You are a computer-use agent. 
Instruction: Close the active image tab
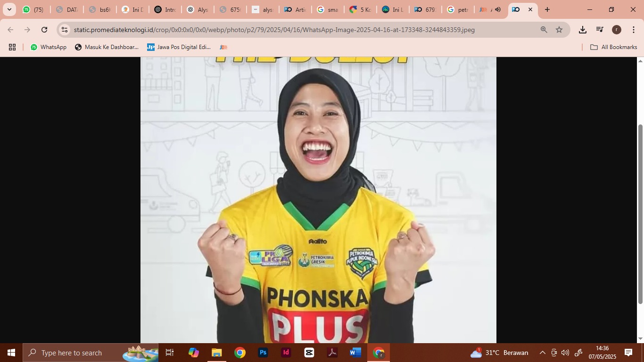coord(530,9)
